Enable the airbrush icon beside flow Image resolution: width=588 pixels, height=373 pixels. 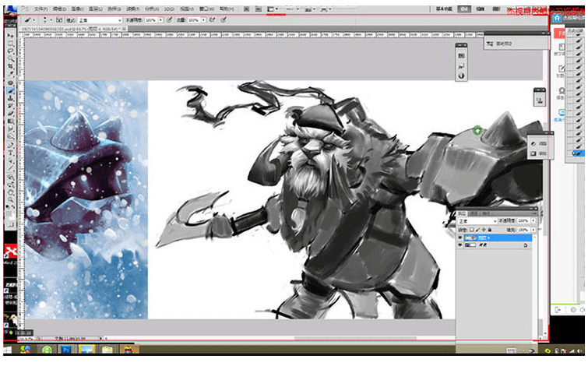213,20
